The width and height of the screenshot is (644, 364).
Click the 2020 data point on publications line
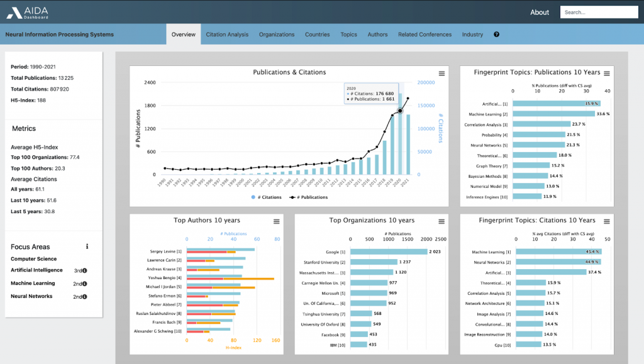(x=399, y=111)
